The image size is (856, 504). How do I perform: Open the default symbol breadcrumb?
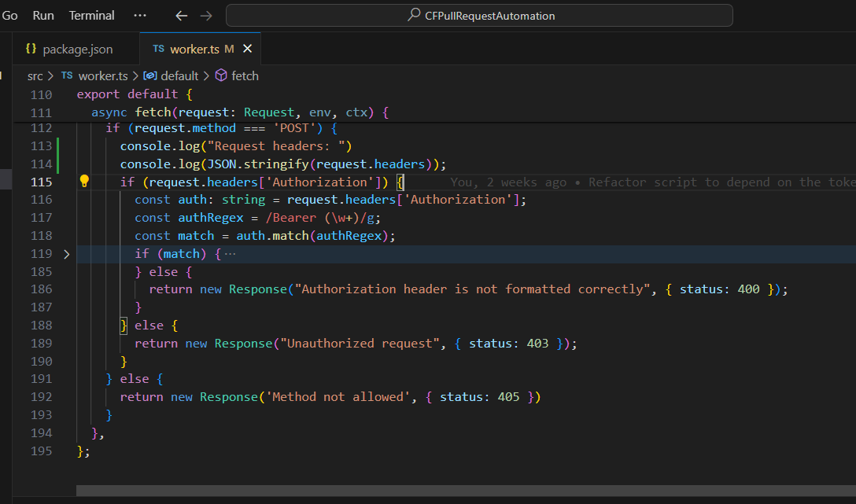[179, 75]
